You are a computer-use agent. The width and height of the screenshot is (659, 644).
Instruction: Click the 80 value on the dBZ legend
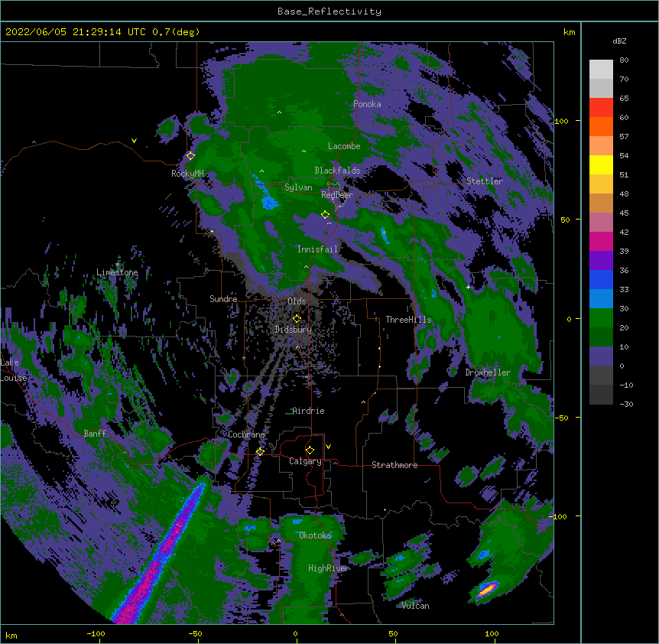(x=624, y=60)
